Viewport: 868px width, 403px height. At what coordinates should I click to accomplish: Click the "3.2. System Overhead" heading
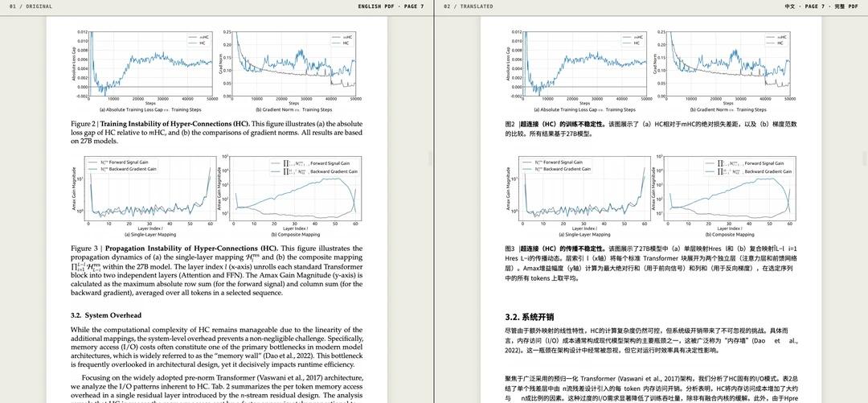coord(106,315)
